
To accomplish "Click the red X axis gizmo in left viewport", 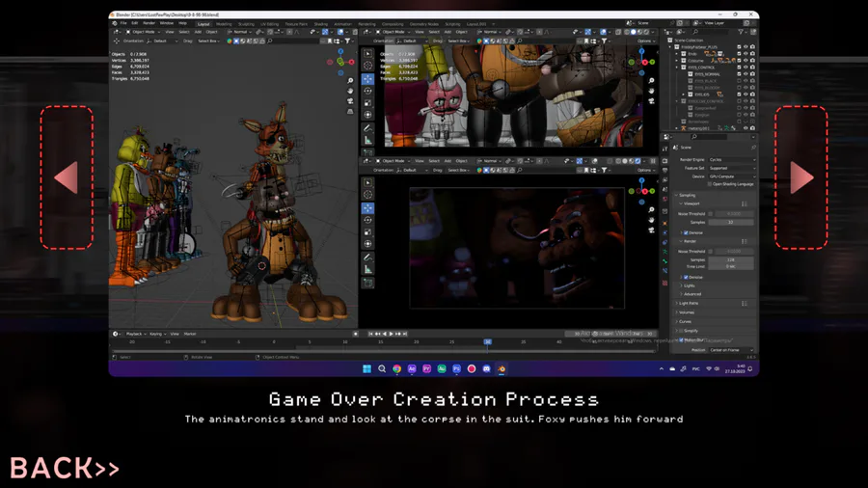I will pos(351,62).
